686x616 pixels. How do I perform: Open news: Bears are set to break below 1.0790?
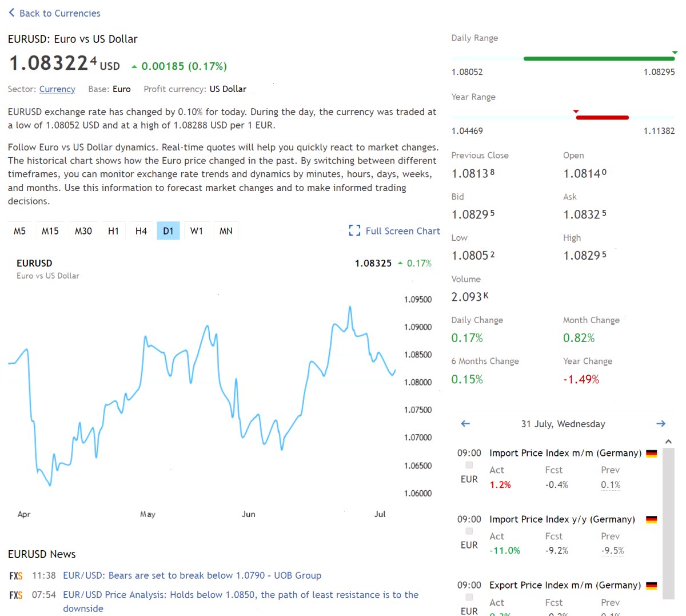(192, 575)
